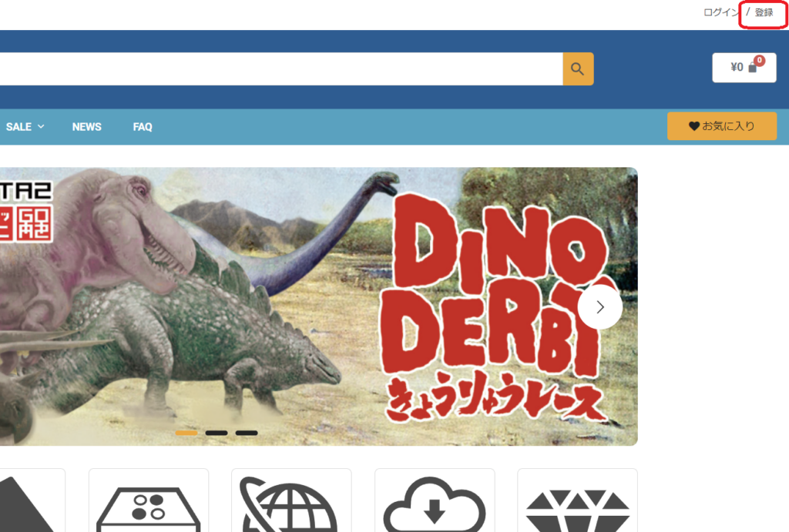789x532 pixels.
Task: Click the 登録 register link
Action: point(764,12)
